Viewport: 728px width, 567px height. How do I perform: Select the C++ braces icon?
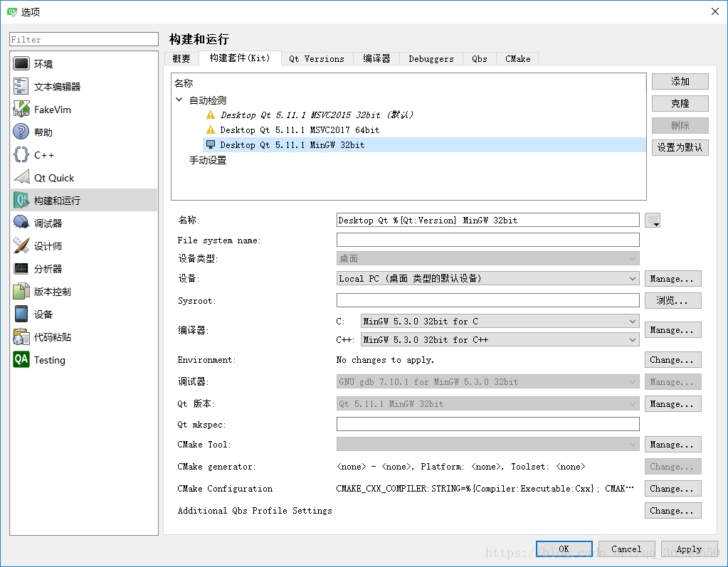pyautogui.click(x=21, y=154)
